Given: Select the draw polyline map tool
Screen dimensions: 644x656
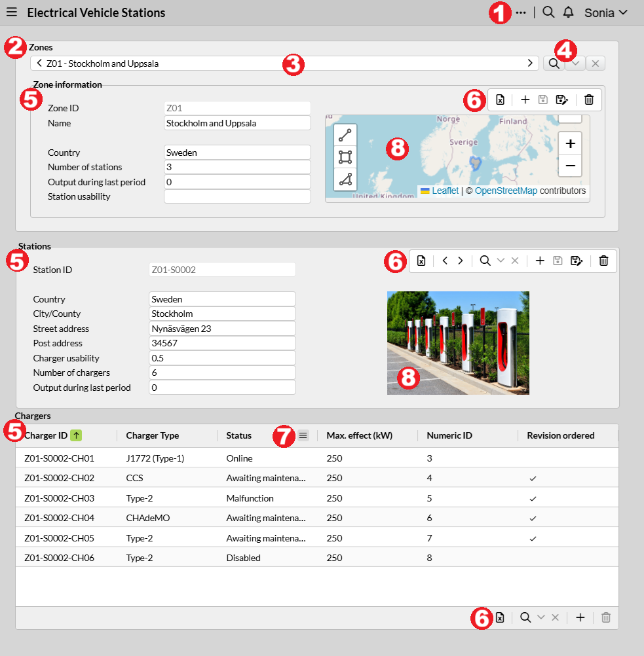Looking at the screenshot, I should [345, 136].
